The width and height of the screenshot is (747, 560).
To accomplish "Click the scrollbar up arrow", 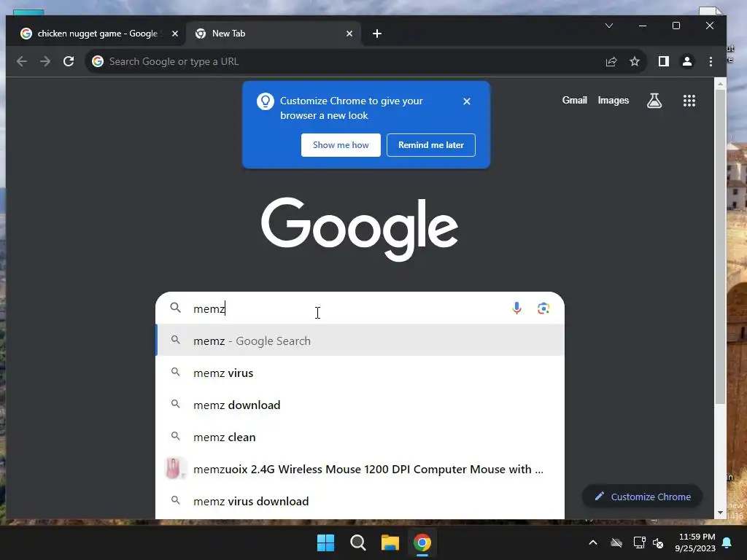I will 720,84.
